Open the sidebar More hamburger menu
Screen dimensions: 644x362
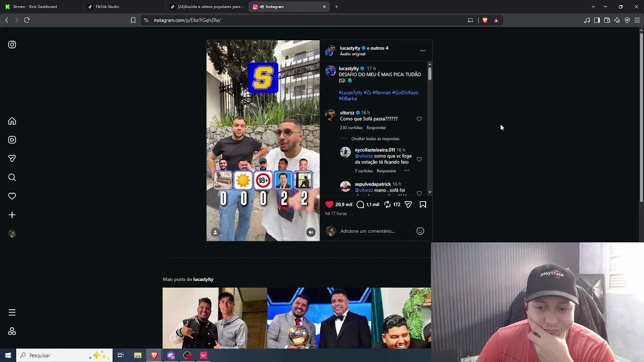pos(12,313)
